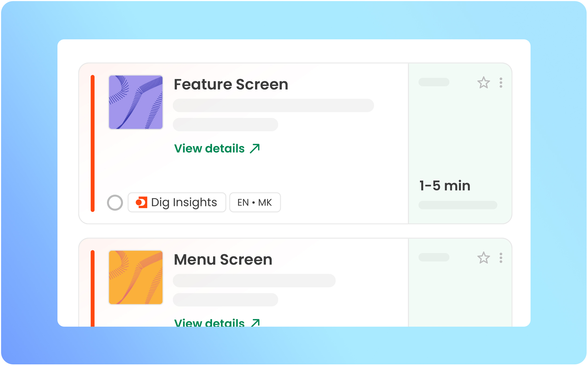Viewport: 588px width, 366px height.
Task: Click the orange accent bar on Menu Screen card
Action: (93, 288)
